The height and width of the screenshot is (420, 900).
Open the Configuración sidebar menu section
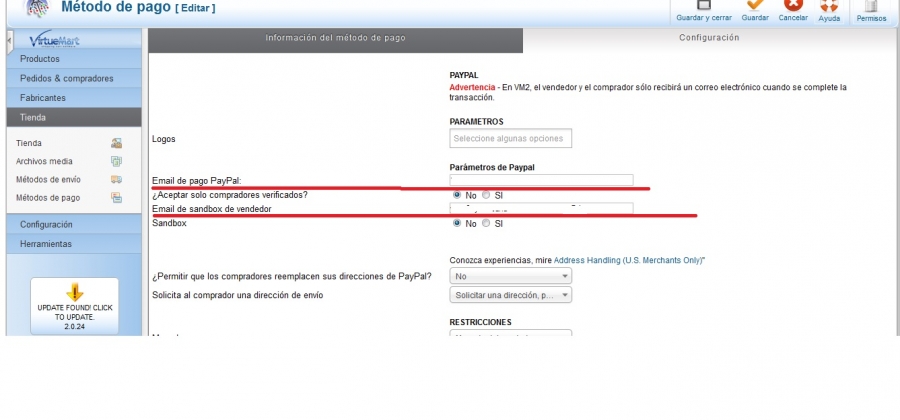pyautogui.click(x=74, y=224)
